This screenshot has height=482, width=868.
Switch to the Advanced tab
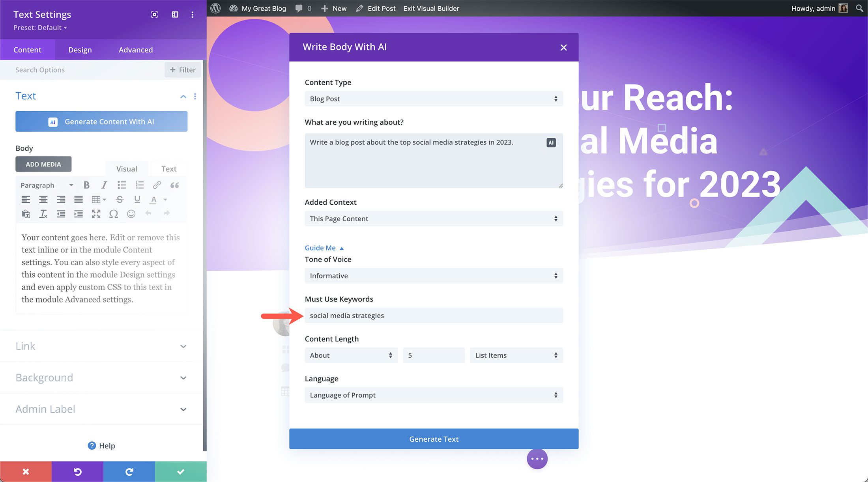tap(135, 49)
